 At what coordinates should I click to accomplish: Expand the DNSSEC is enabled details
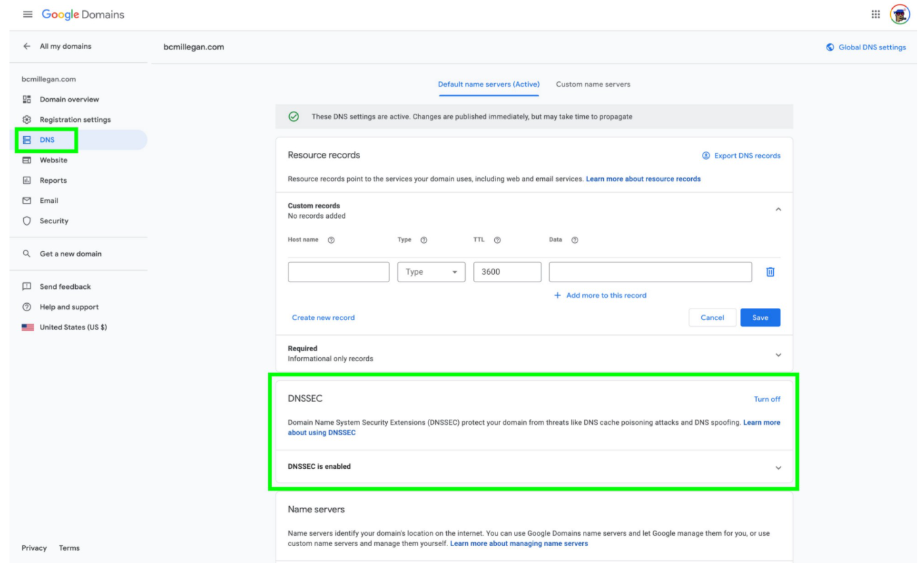tap(778, 468)
